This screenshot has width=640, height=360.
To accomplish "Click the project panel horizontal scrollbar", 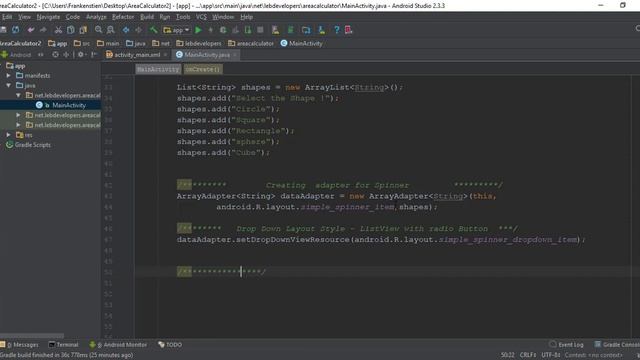I will point(32,336).
